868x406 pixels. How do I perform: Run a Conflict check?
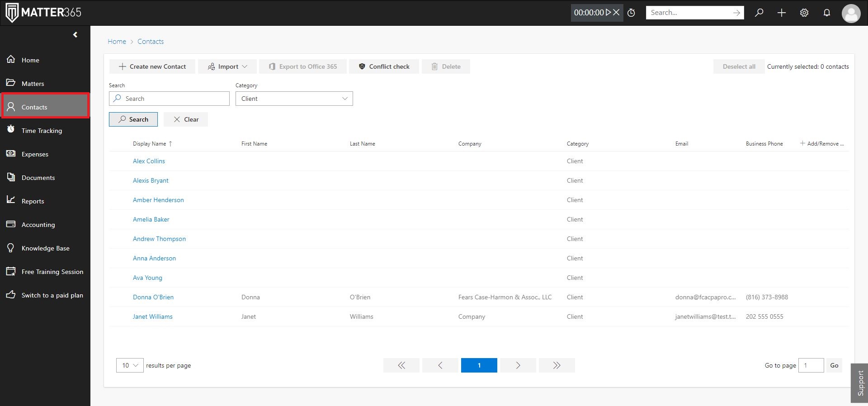384,66
